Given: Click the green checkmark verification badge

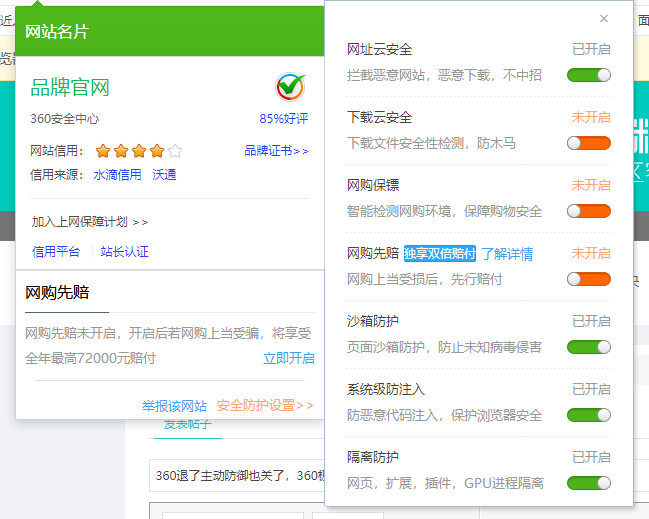Looking at the screenshot, I should click(291, 87).
